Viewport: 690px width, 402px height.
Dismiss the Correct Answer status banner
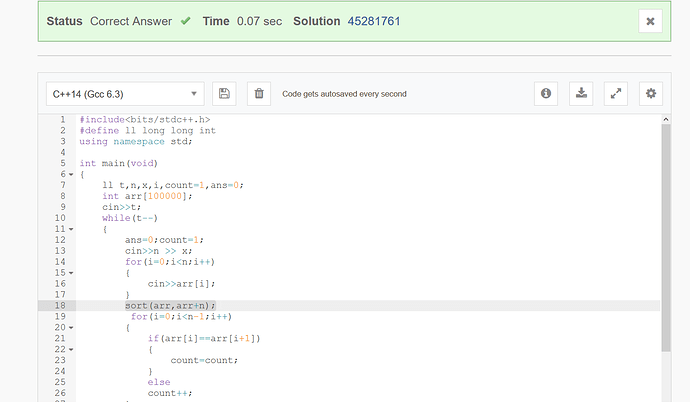650,21
